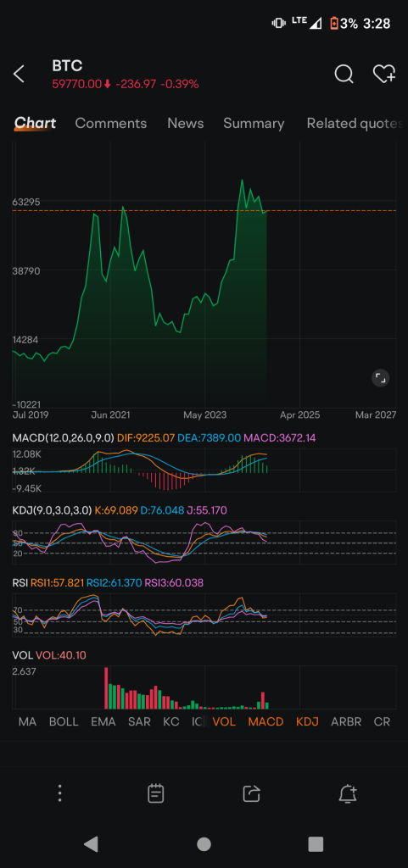Tap Android back navigation triangle
This screenshot has width=408, height=868.
(92, 843)
